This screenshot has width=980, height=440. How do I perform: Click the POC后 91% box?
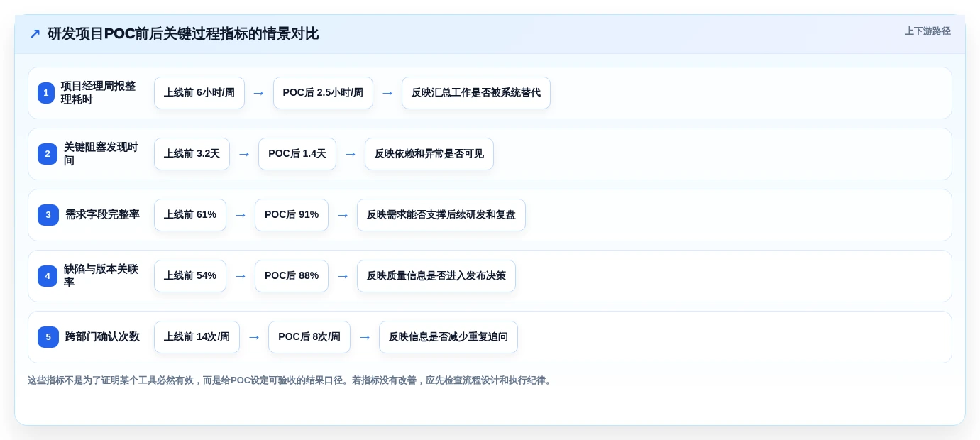coord(292,215)
